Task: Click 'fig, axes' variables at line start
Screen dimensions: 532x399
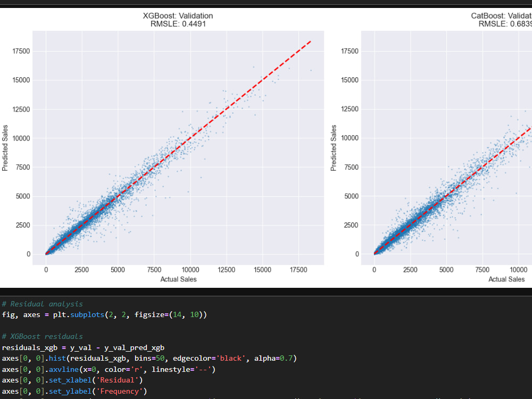Action: pyautogui.click(x=21, y=315)
